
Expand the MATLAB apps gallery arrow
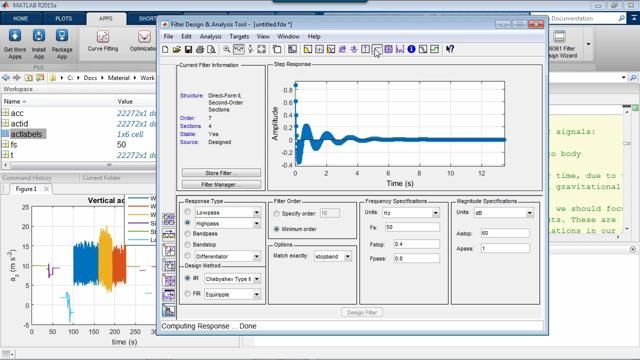coord(588,44)
